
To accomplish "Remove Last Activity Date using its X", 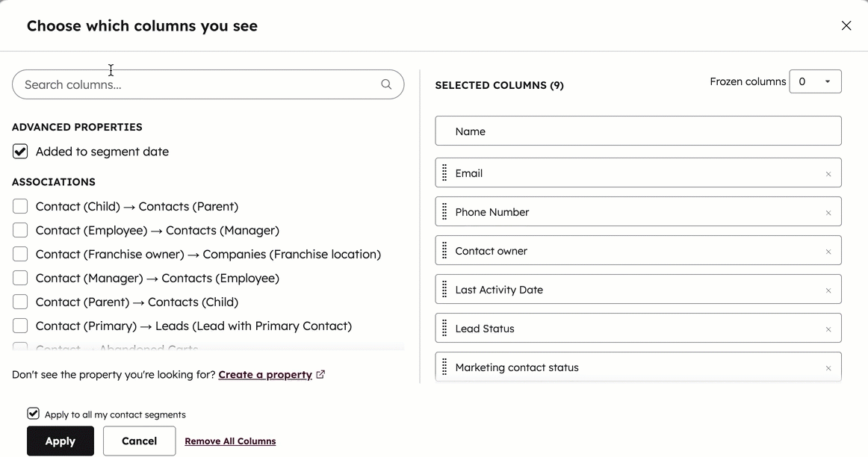I will [x=828, y=290].
